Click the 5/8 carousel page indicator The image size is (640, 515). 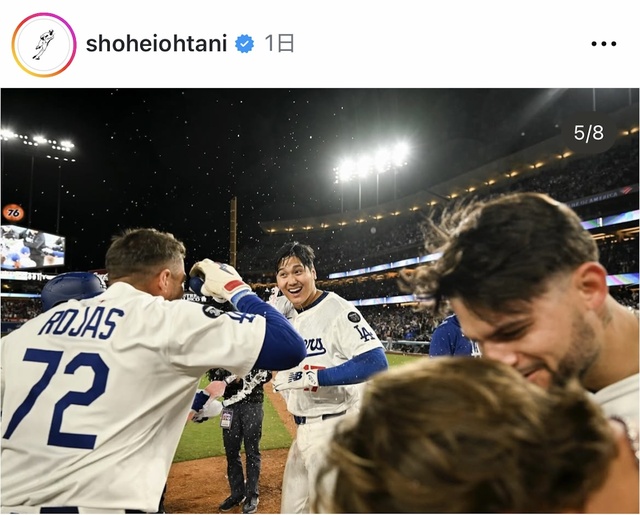(x=588, y=133)
